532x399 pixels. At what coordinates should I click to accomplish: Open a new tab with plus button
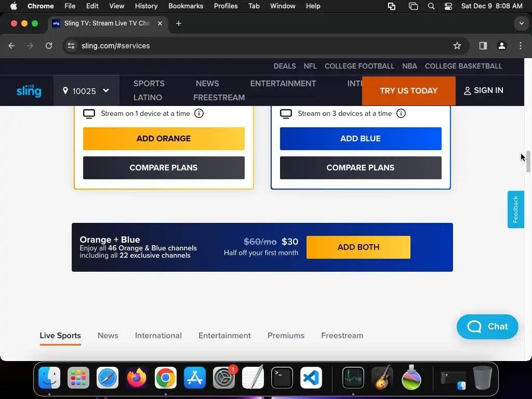point(179,23)
